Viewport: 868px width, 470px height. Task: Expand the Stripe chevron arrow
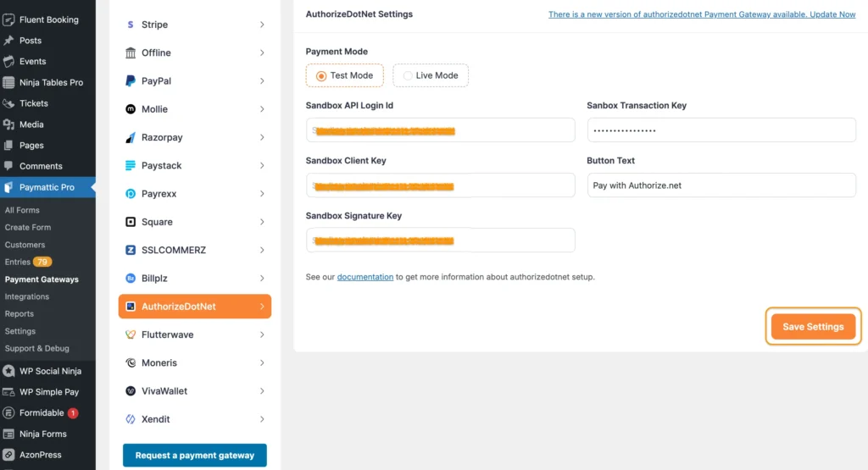pyautogui.click(x=262, y=25)
